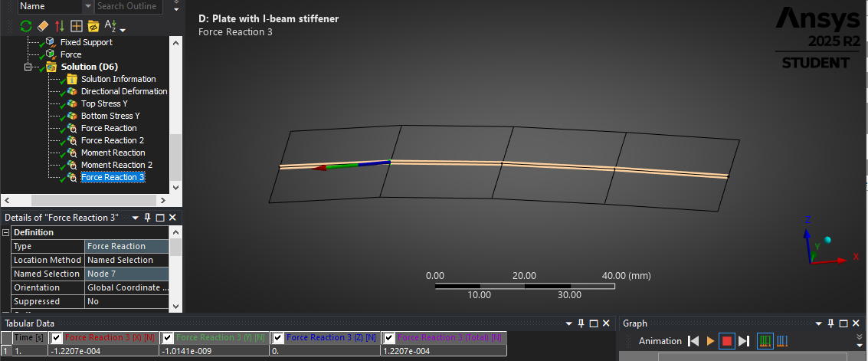
Task: Click the Search Outline field
Action: (129, 7)
